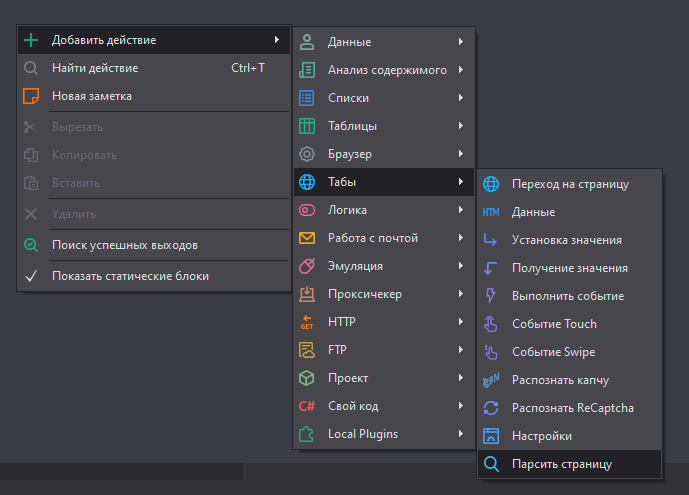This screenshot has height=495, width=689.
Task: Click the globe icon for Переход на страницу
Action: 491,184
